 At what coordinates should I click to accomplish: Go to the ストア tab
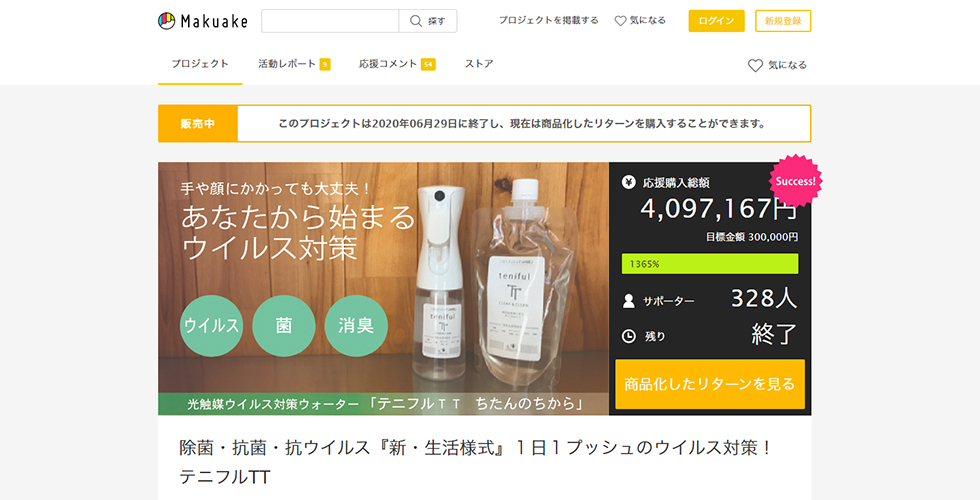tap(479, 64)
